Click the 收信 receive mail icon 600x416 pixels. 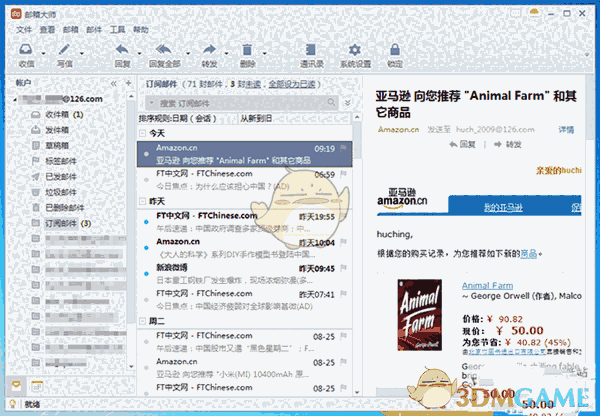[x=26, y=50]
